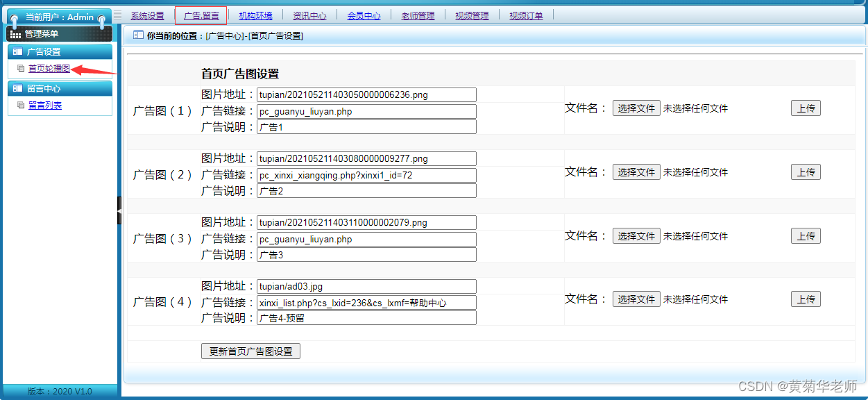This screenshot has height=400, width=868.
Task: Select the 视频订单 navigation tab
Action: click(526, 16)
